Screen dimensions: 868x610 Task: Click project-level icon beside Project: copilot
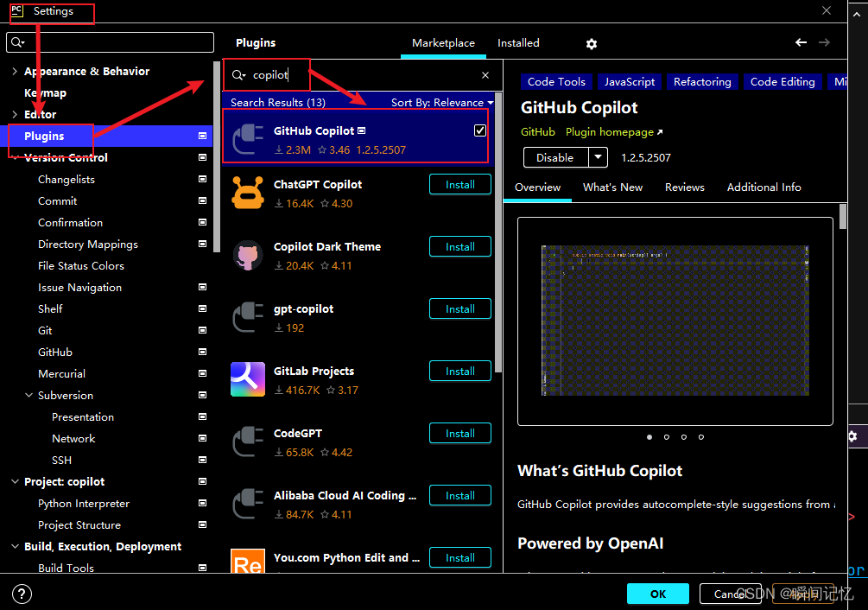[203, 481]
